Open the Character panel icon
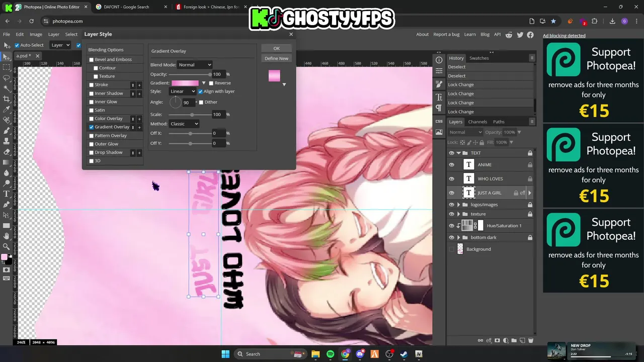The width and height of the screenshot is (644, 362). coord(439,97)
